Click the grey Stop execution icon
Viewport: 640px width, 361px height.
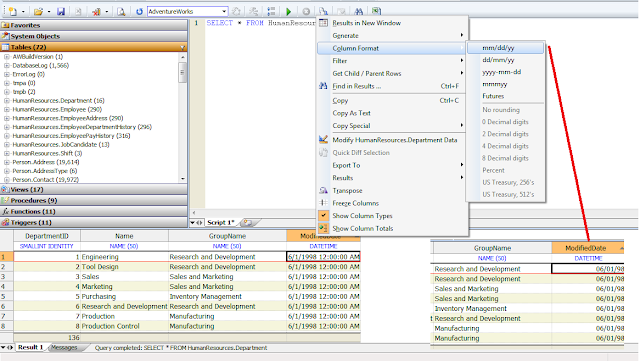(x=306, y=11)
